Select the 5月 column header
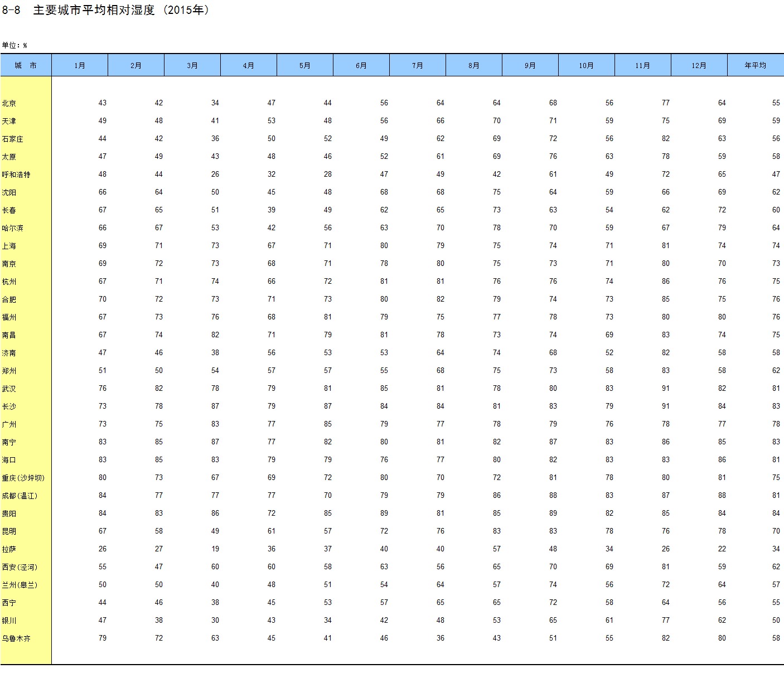Screen dimensions: 784x683 pyautogui.click(x=305, y=65)
